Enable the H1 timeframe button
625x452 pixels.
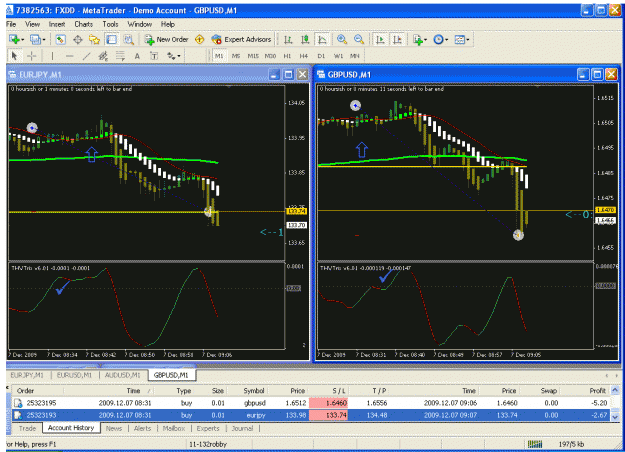287,56
